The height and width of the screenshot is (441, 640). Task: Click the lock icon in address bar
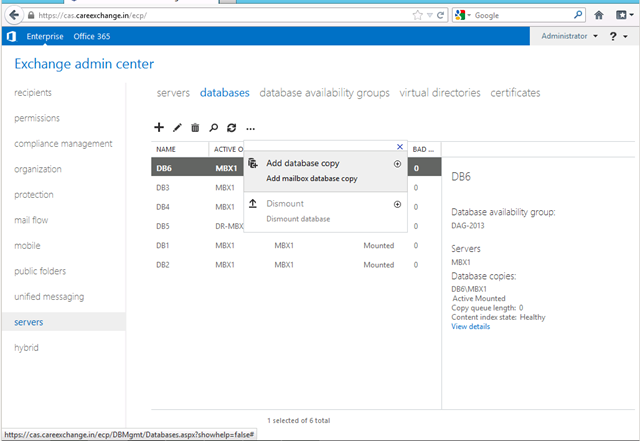tap(31, 16)
